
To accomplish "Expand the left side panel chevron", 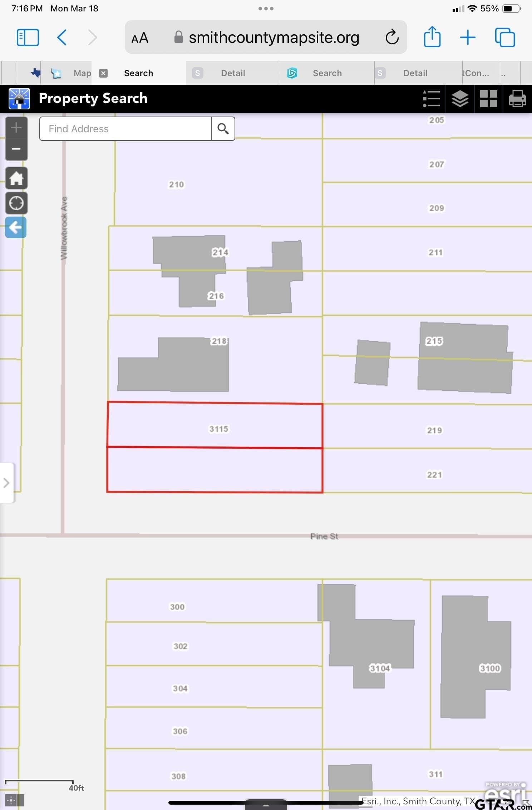I will click(x=6, y=483).
